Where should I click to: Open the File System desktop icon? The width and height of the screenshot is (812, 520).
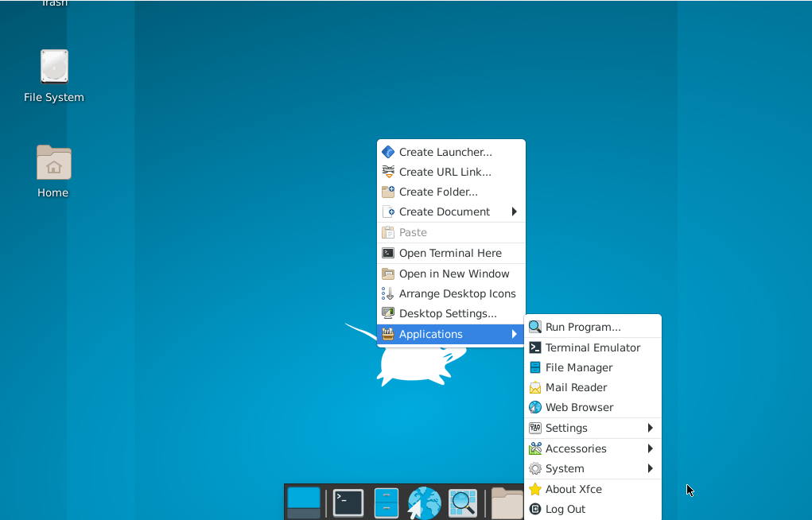coord(54,76)
